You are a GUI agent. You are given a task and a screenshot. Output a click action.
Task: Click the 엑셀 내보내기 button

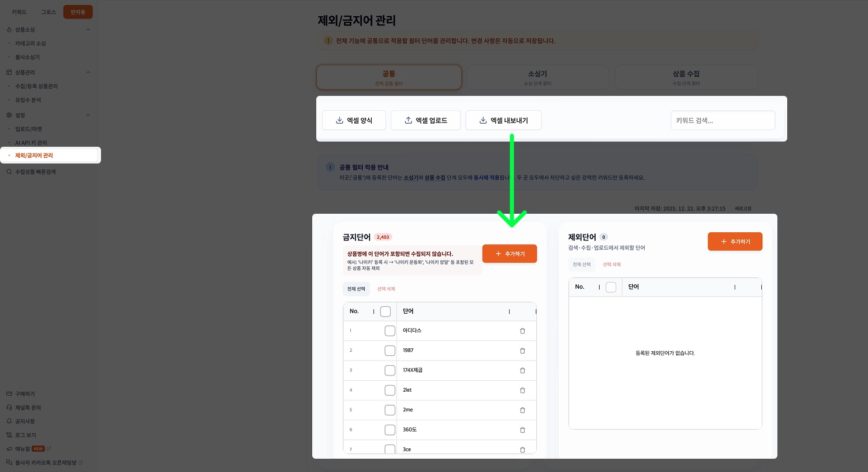(x=503, y=120)
